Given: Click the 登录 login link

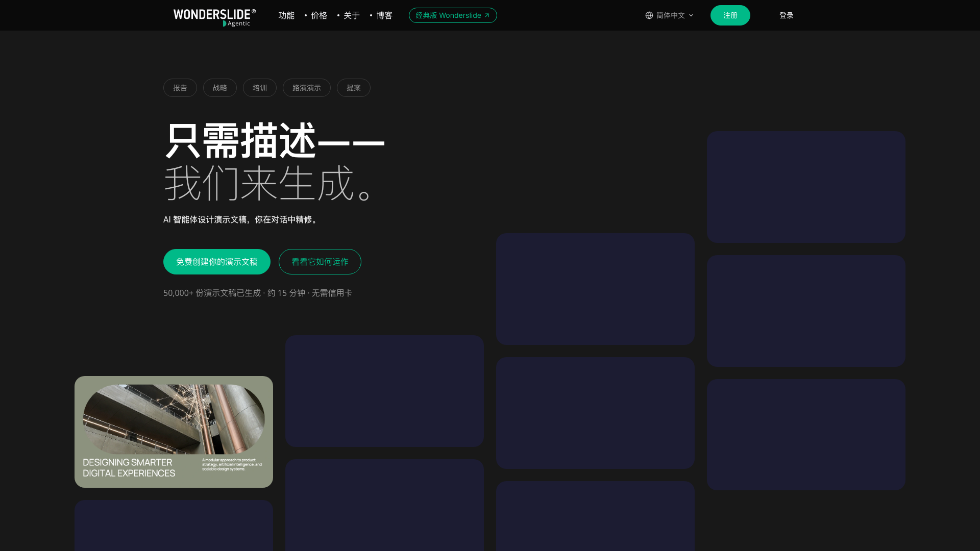Looking at the screenshot, I should [787, 15].
